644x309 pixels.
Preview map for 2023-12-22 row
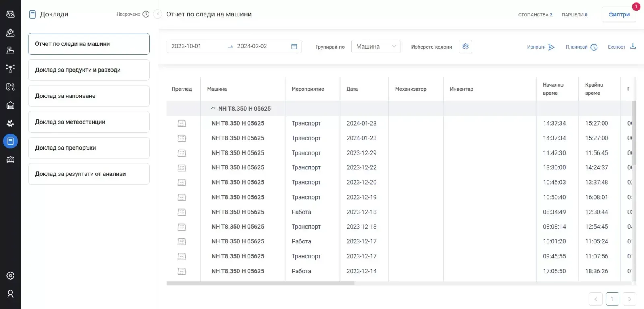[x=182, y=168]
